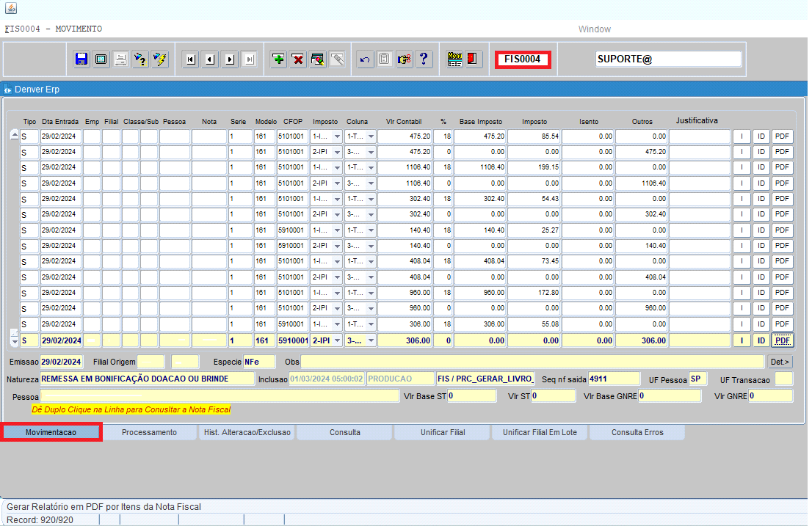The width and height of the screenshot is (812, 529).
Task: Open the Menu icon in toolbar
Action: (455, 59)
